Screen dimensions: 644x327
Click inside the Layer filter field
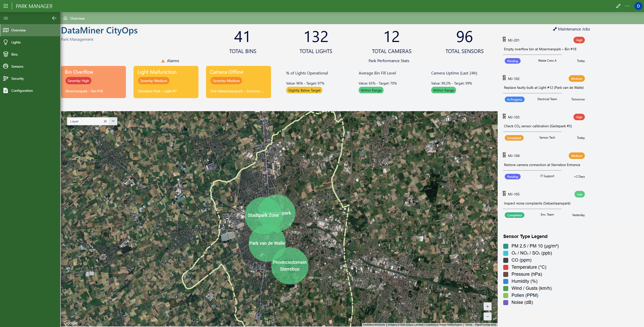(92, 121)
